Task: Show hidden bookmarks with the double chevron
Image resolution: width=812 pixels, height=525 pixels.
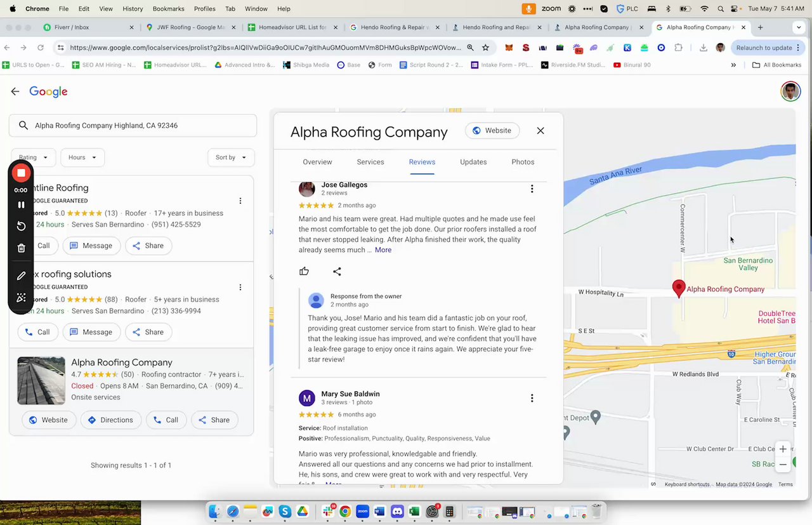Action: [x=733, y=65]
